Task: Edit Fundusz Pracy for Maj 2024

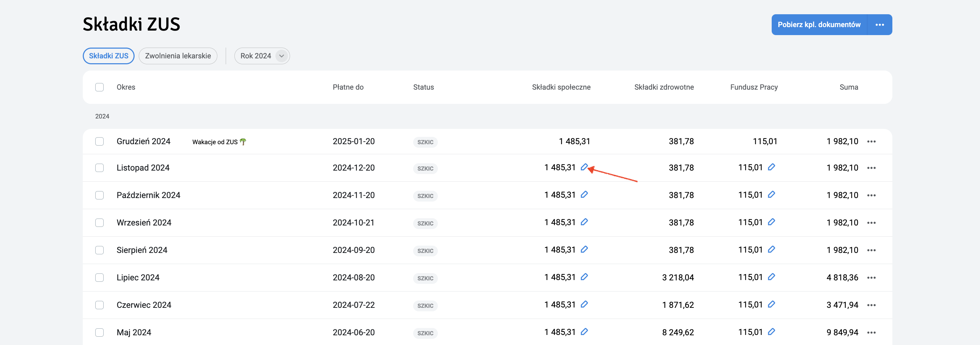Action: 771,332
